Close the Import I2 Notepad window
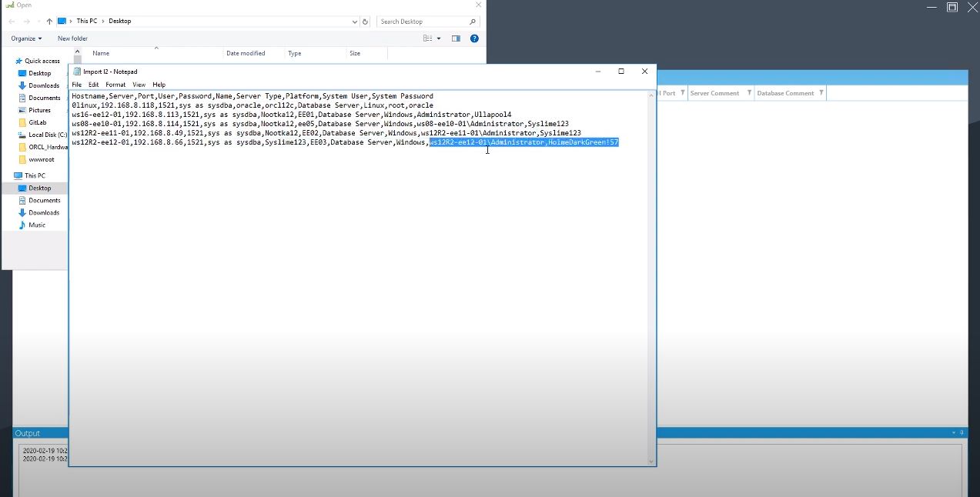The height and width of the screenshot is (497, 980). 644,72
